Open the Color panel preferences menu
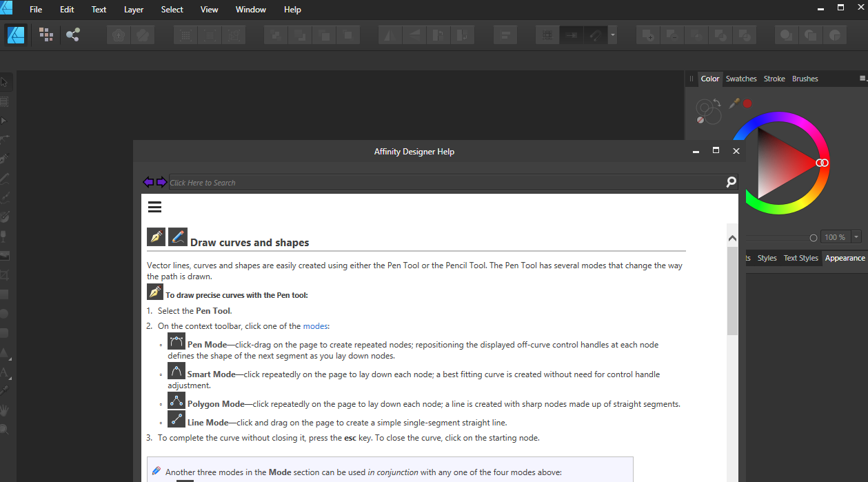 point(863,79)
